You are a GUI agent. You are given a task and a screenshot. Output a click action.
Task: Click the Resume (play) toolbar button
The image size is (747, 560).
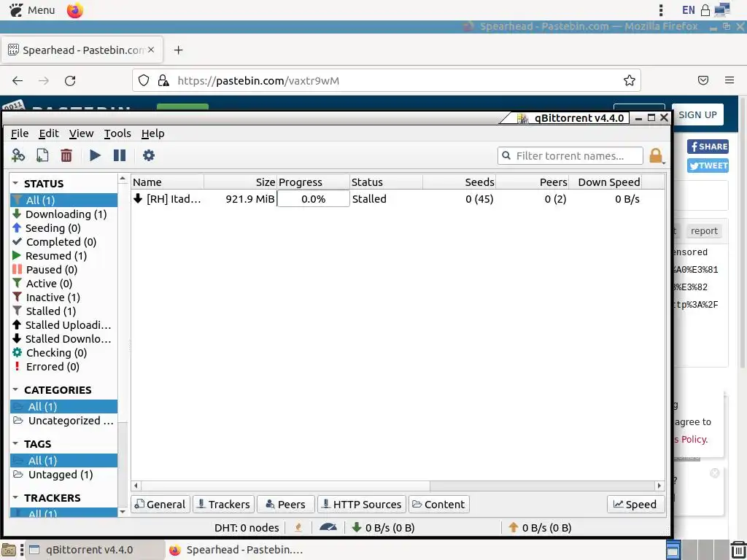click(96, 155)
